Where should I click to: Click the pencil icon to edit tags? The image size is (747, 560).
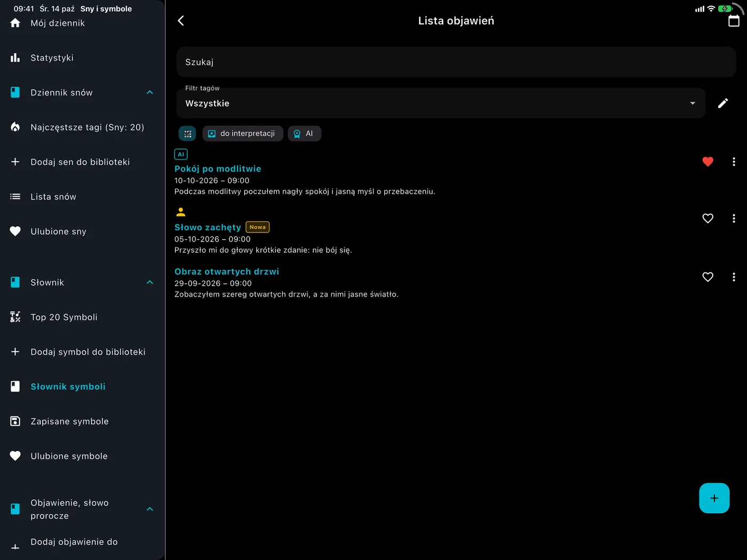(723, 103)
